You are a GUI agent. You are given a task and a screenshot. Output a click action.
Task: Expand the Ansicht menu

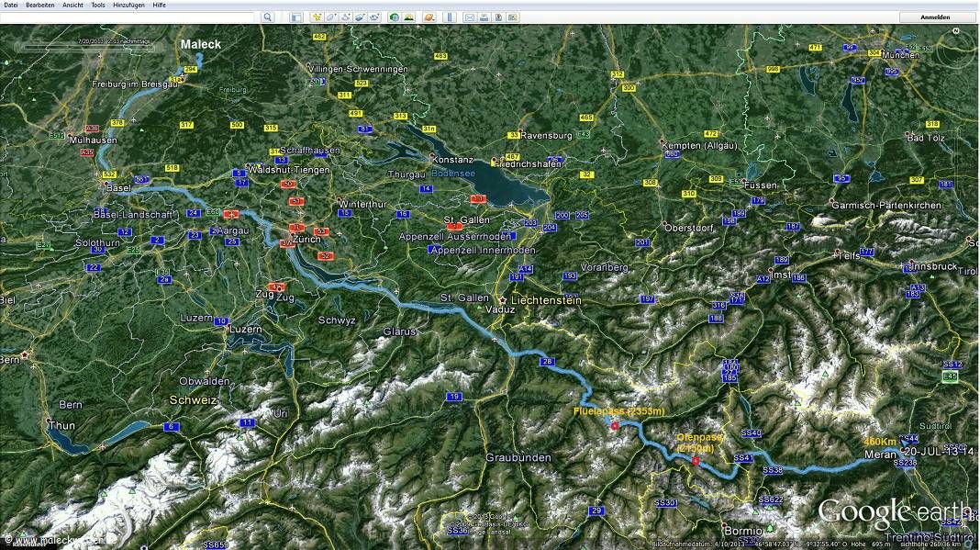point(72,5)
